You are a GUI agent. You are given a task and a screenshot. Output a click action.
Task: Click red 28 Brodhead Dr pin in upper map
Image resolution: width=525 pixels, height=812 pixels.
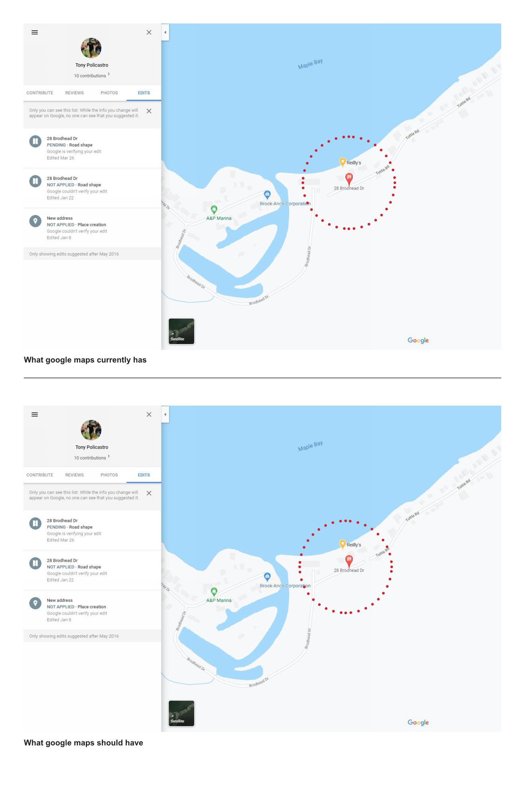(349, 179)
